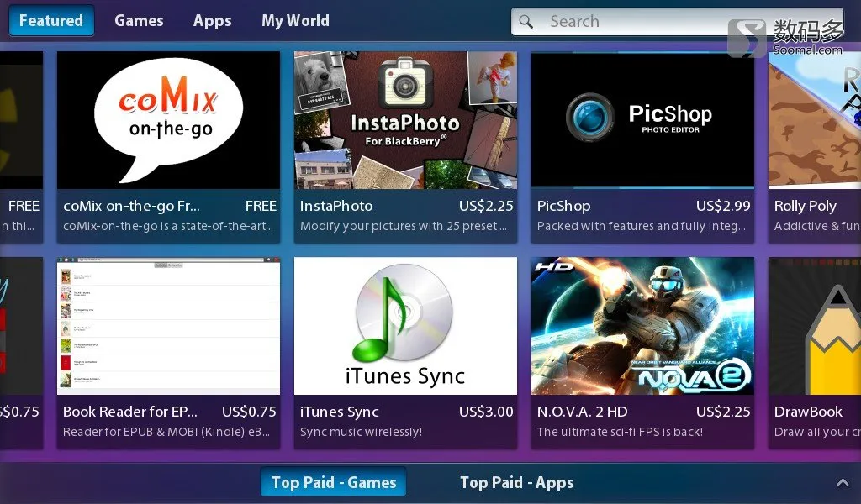Open the PicShop Photo Editor artwork
Screen dimensions: 861x504
642,120
